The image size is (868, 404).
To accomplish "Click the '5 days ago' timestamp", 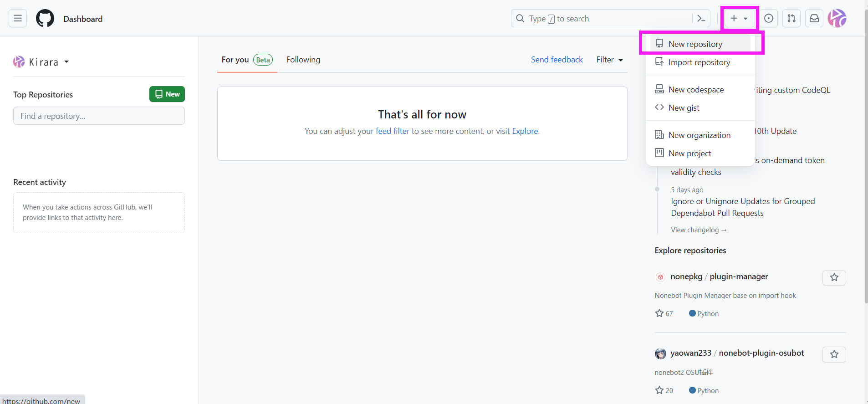I will point(687,190).
